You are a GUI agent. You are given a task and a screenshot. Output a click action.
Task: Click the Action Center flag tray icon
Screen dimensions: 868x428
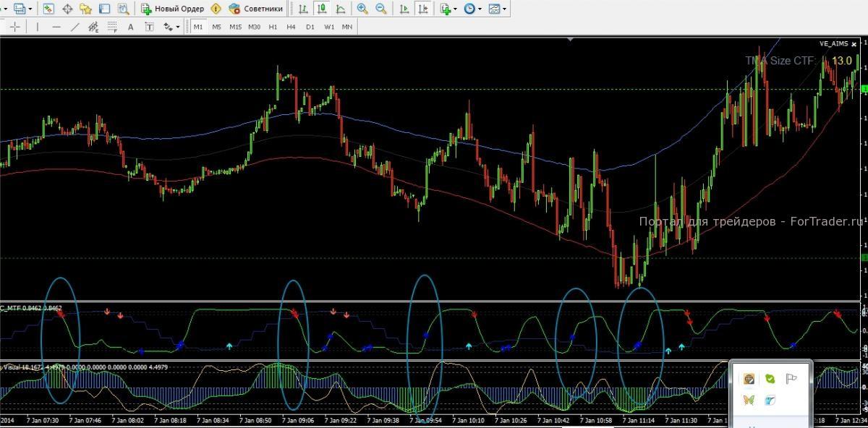coord(792,379)
